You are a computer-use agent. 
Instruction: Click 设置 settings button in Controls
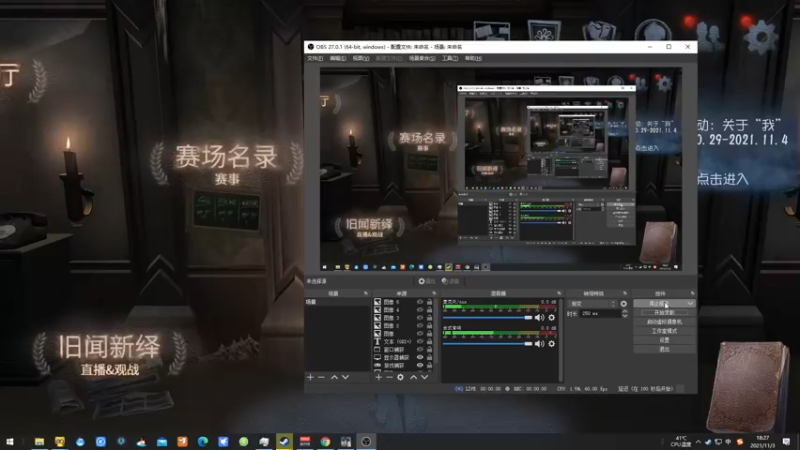664,340
